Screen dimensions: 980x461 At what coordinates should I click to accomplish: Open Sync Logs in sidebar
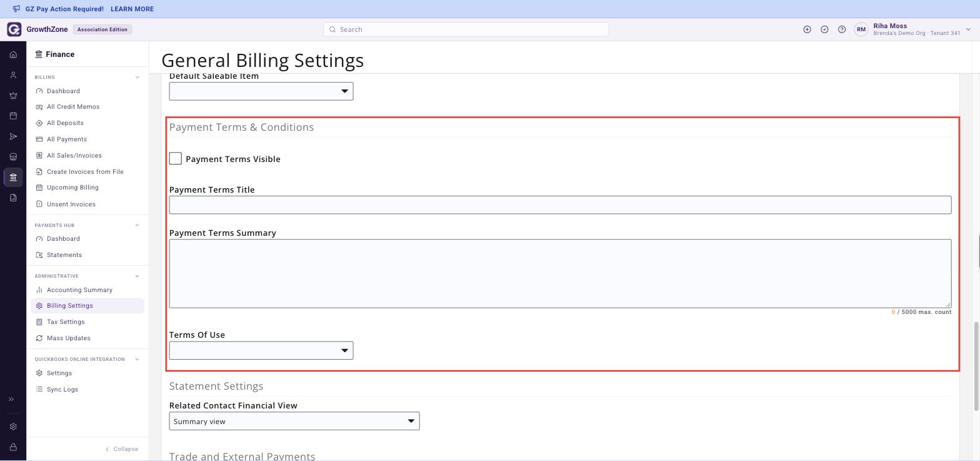62,390
